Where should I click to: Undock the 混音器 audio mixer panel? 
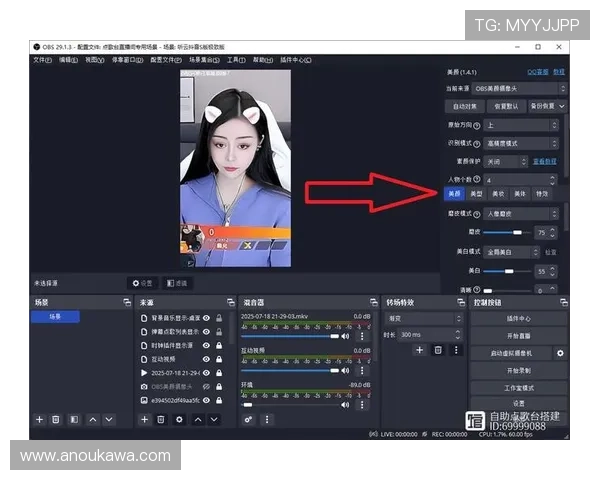[374, 302]
